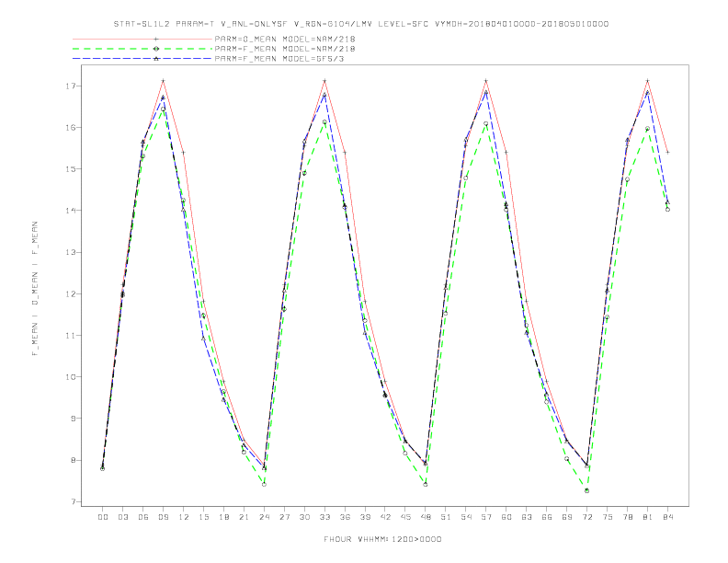Click x-axis tick label 06
The image size is (728, 563).
click(x=143, y=517)
